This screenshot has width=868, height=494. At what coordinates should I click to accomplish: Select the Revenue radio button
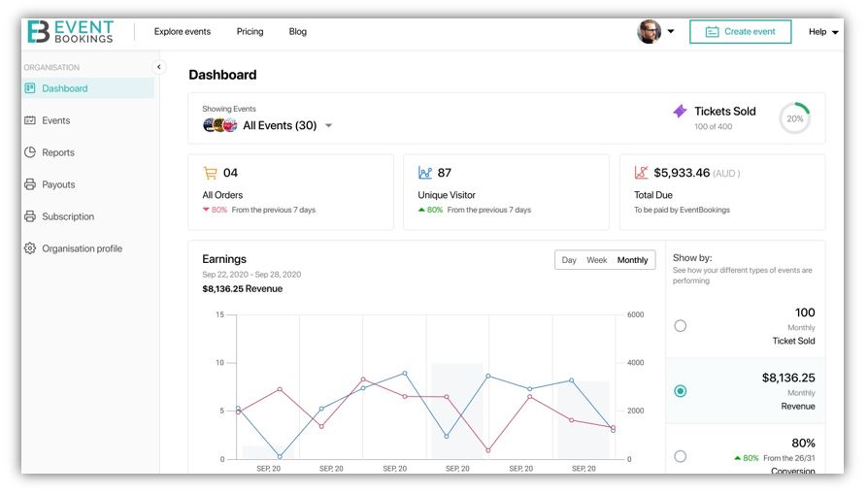click(x=681, y=391)
